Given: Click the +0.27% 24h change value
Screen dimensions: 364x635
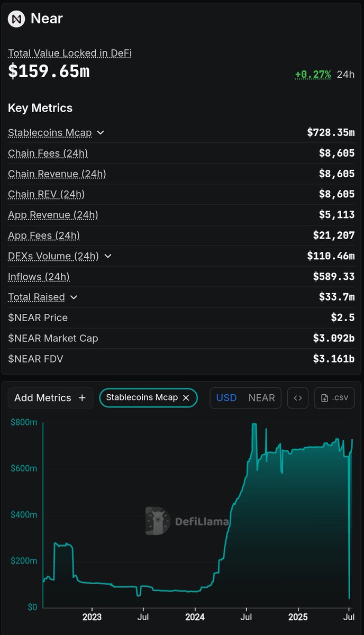Looking at the screenshot, I should pos(313,74).
